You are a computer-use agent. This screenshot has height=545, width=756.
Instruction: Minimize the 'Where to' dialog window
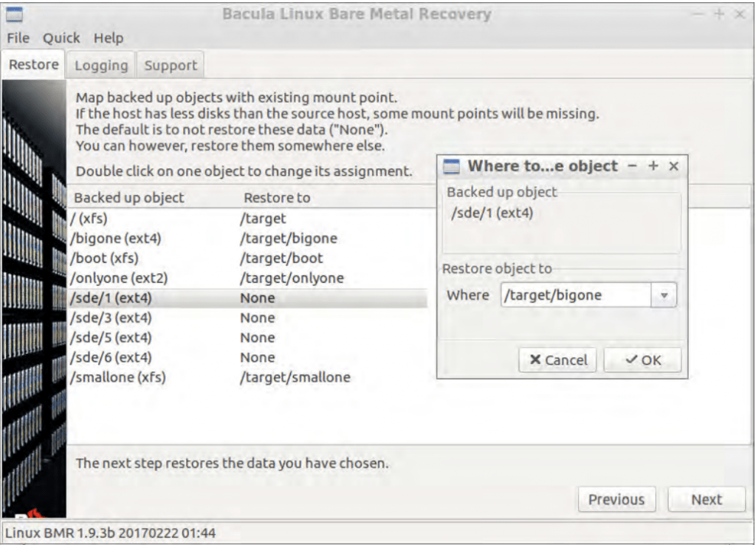pos(632,167)
